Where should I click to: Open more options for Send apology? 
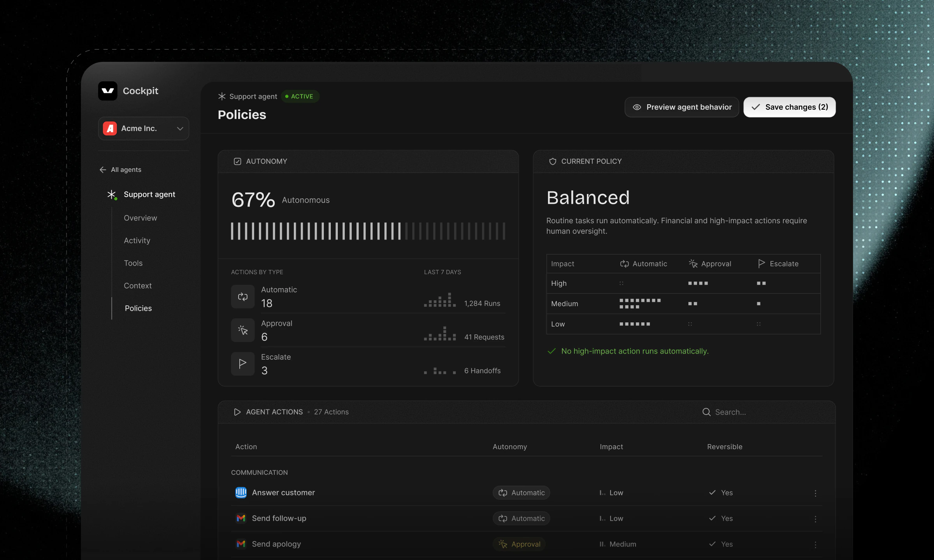point(816,544)
